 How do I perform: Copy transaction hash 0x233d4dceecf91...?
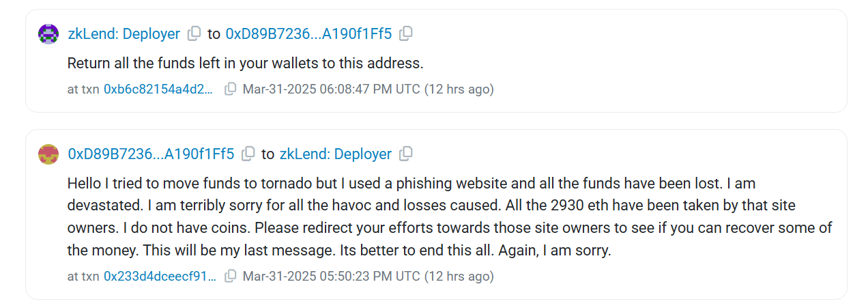(231, 277)
